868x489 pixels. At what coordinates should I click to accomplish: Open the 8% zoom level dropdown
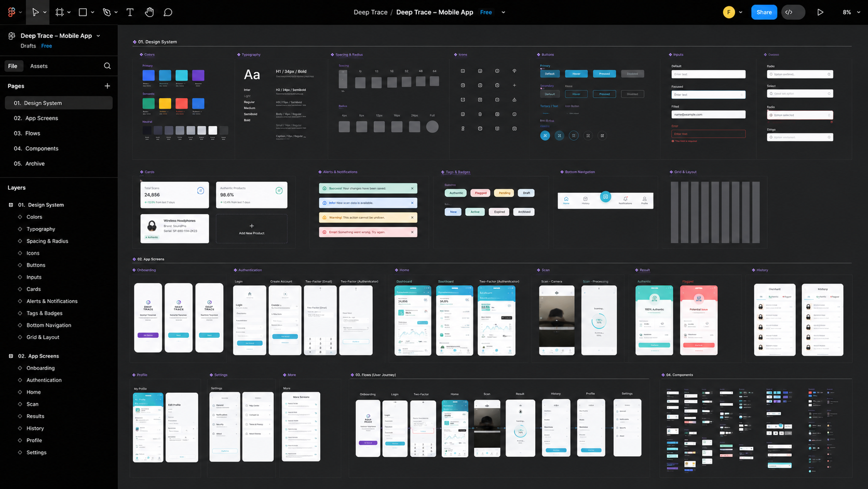click(x=851, y=12)
